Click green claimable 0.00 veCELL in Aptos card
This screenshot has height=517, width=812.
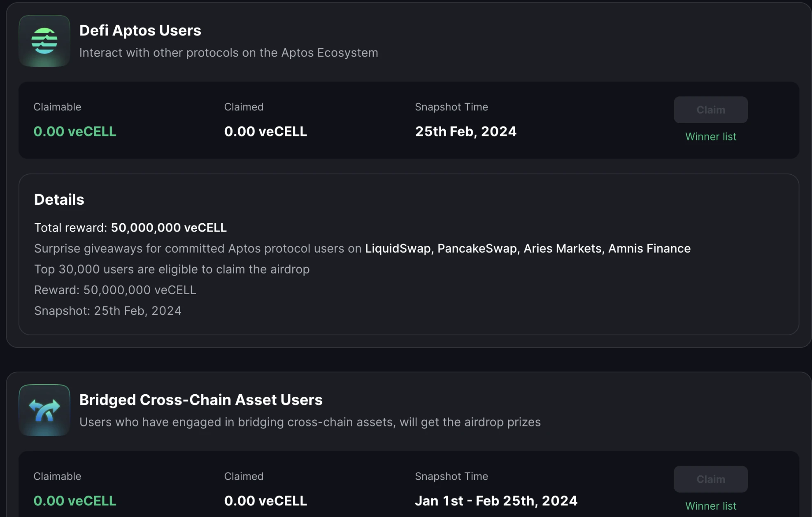click(75, 131)
